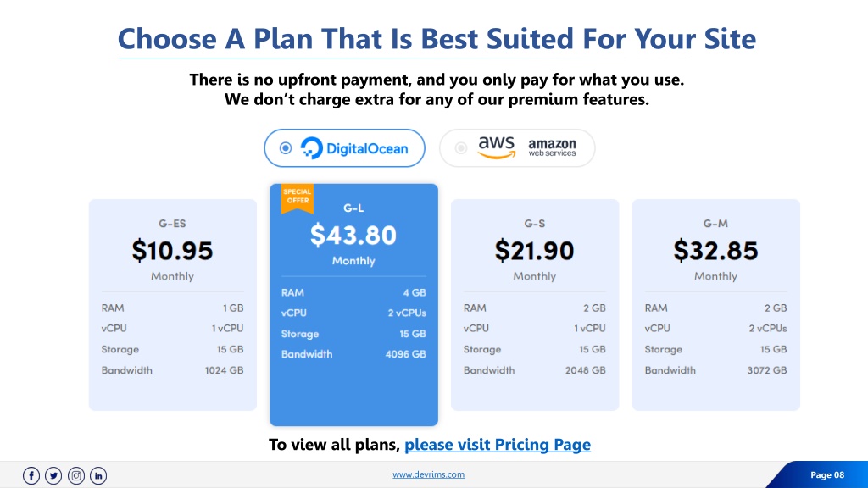The width and height of the screenshot is (868, 488).
Task: Choose the amazon web services provider option
Action: tap(517, 147)
